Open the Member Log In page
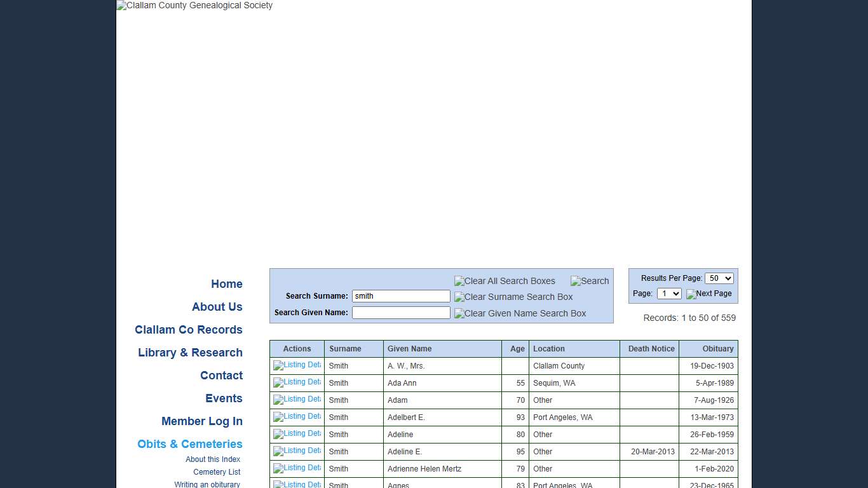Viewport: 868px width, 488px height. click(201, 421)
